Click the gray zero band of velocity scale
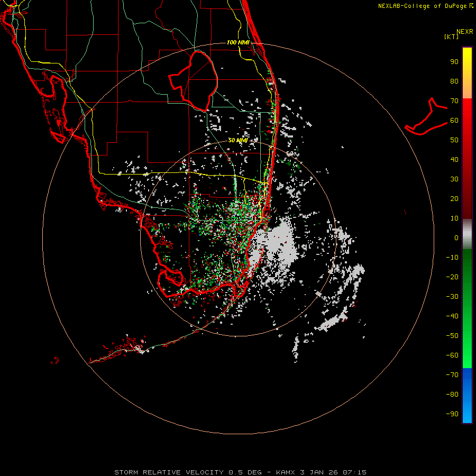The image size is (476, 476). coord(467,234)
